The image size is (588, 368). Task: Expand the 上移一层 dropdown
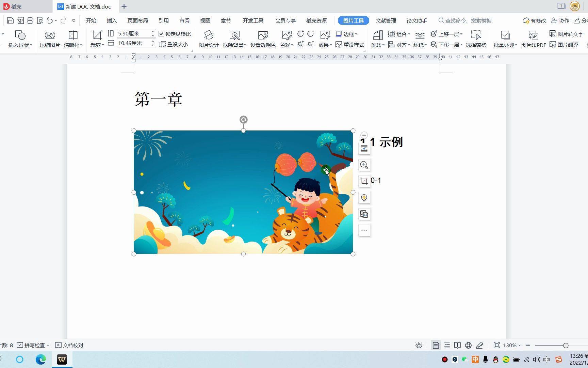coord(461,34)
